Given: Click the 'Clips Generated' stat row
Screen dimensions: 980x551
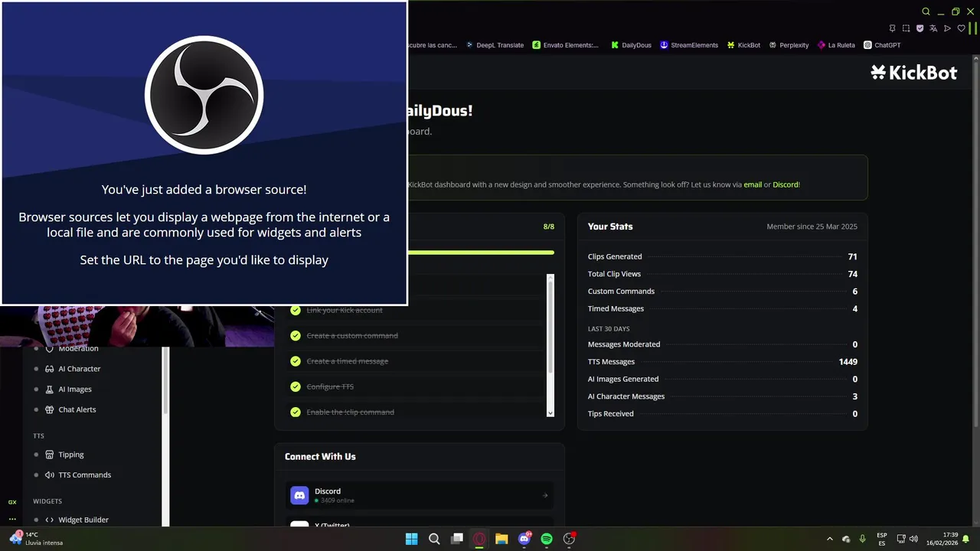Looking at the screenshot, I should pos(722,257).
